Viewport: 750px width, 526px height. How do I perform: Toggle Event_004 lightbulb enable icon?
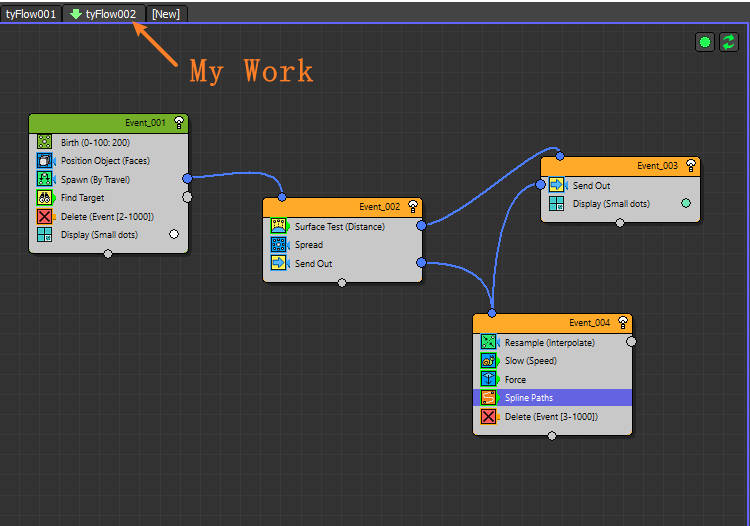[x=623, y=323]
